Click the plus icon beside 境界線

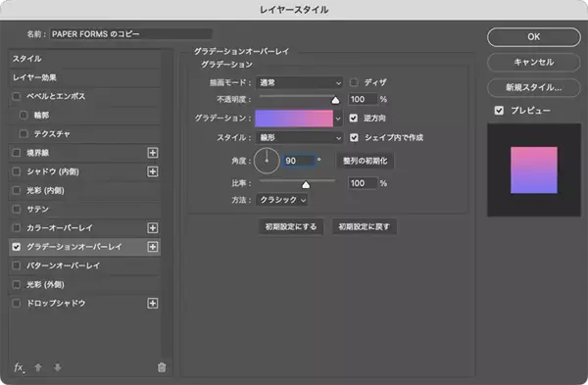[153, 153]
